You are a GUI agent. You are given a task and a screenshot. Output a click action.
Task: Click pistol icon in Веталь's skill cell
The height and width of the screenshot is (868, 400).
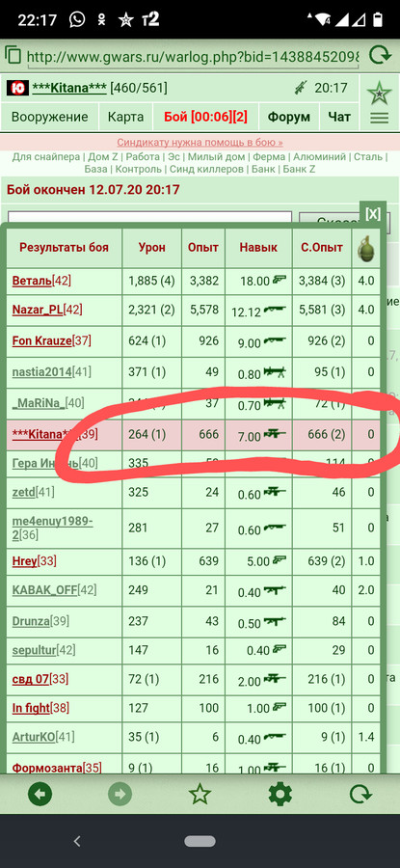pyautogui.click(x=280, y=280)
